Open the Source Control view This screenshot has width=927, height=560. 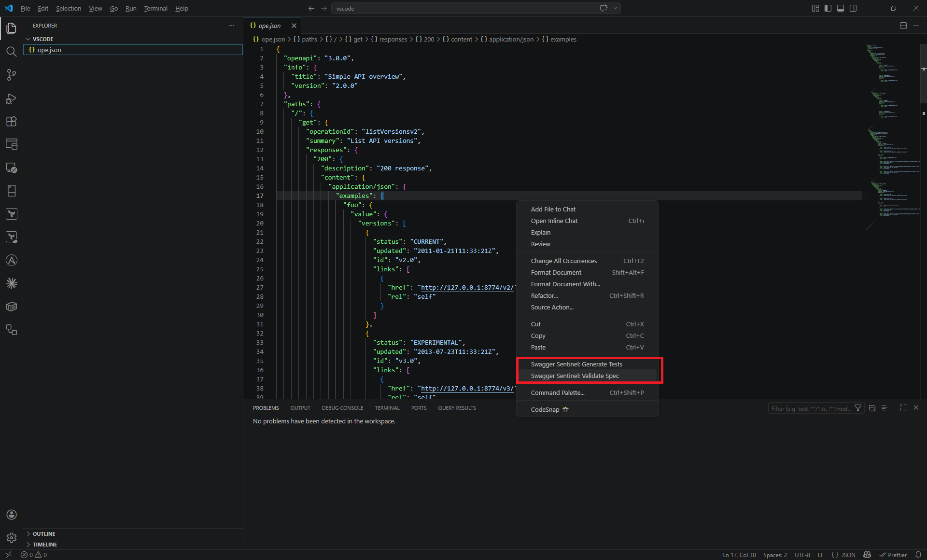[x=11, y=75]
